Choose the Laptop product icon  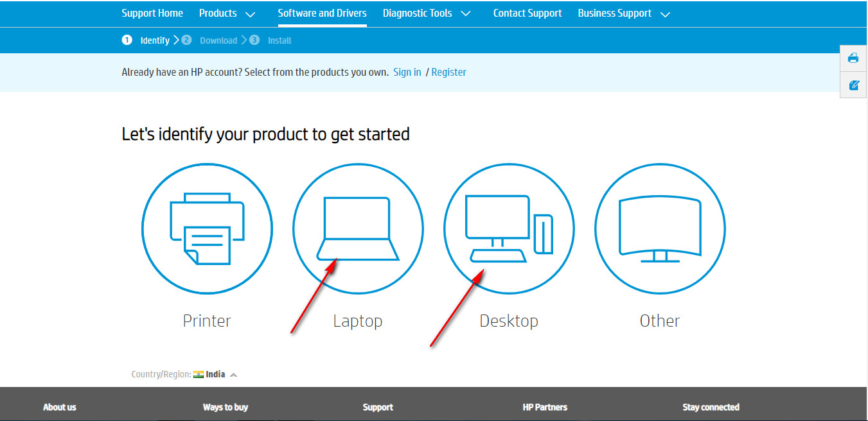[x=358, y=229]
